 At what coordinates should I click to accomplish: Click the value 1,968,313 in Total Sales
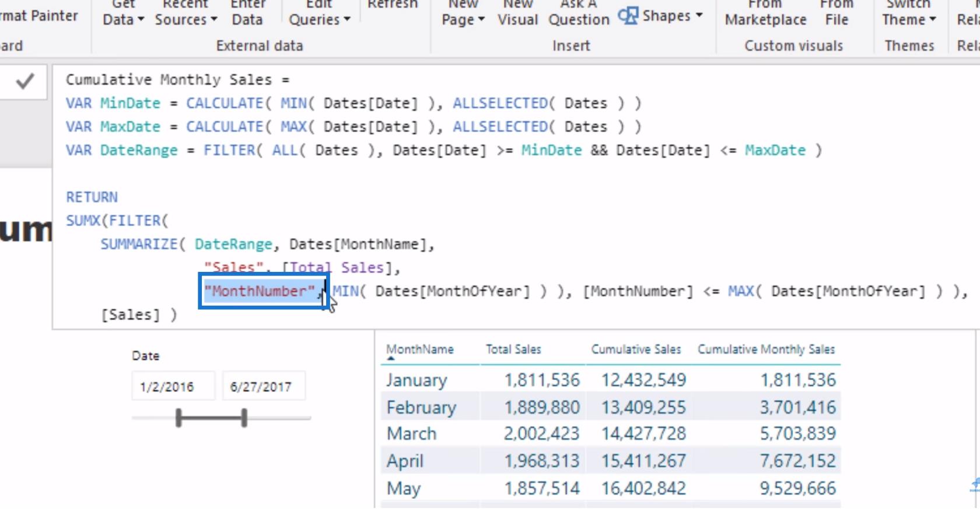click(542, 461)
